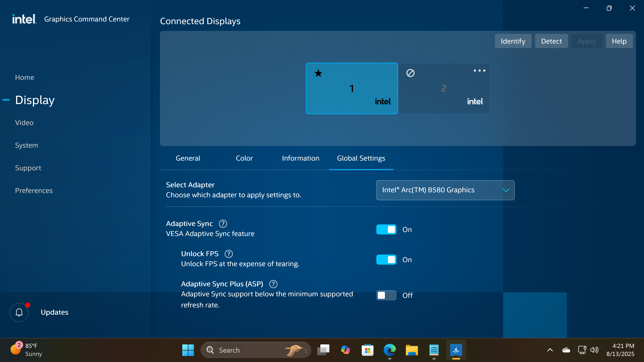Open the Windows Start menu
Image resolution: width=644 pixels, height=362 pixels.
click(188, 350)
